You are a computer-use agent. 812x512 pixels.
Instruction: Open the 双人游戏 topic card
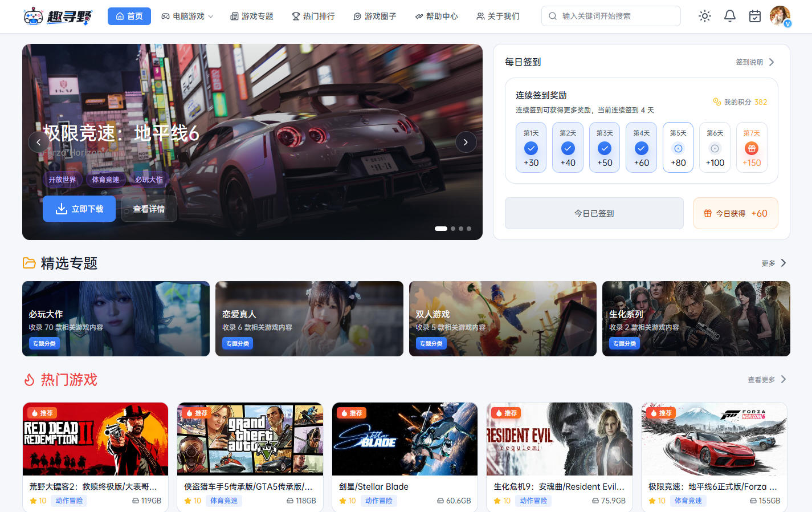point(503,319)
